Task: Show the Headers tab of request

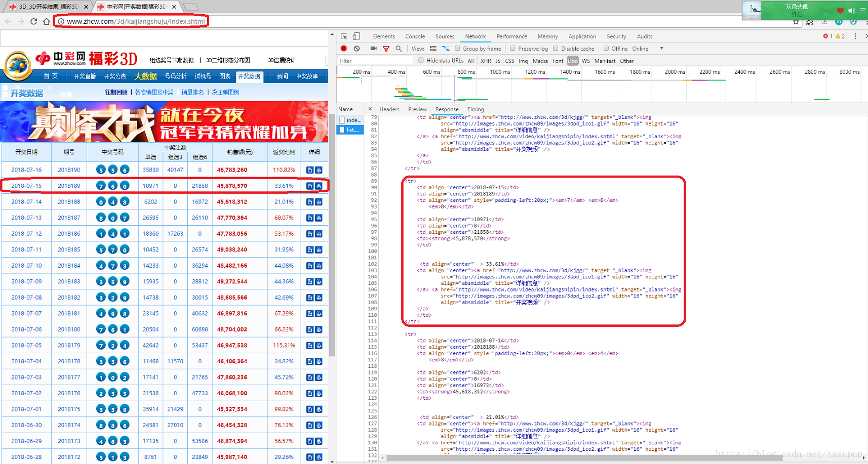Action: tap(389, 109)
